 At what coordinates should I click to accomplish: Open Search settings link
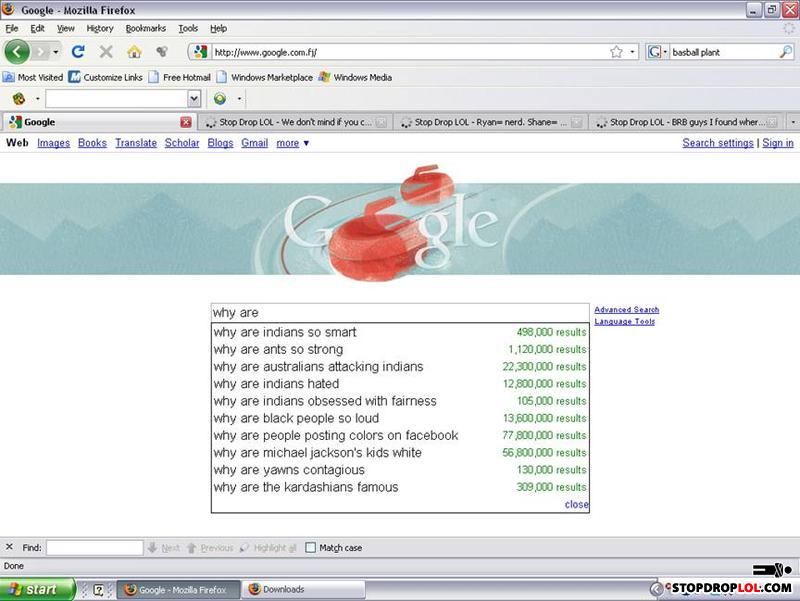point(718,143)
